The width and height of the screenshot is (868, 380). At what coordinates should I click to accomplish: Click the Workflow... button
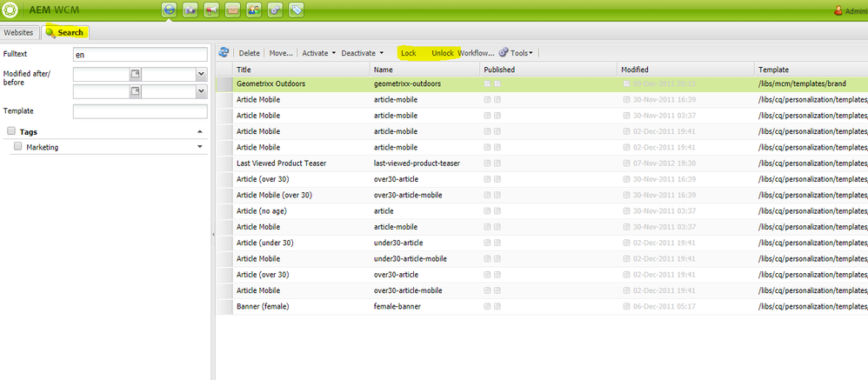coord(476,53)
